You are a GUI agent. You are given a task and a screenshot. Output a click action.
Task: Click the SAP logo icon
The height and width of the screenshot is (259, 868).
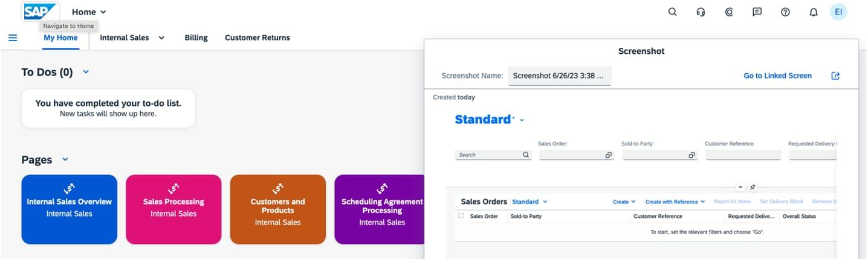[x=40, y=11]
